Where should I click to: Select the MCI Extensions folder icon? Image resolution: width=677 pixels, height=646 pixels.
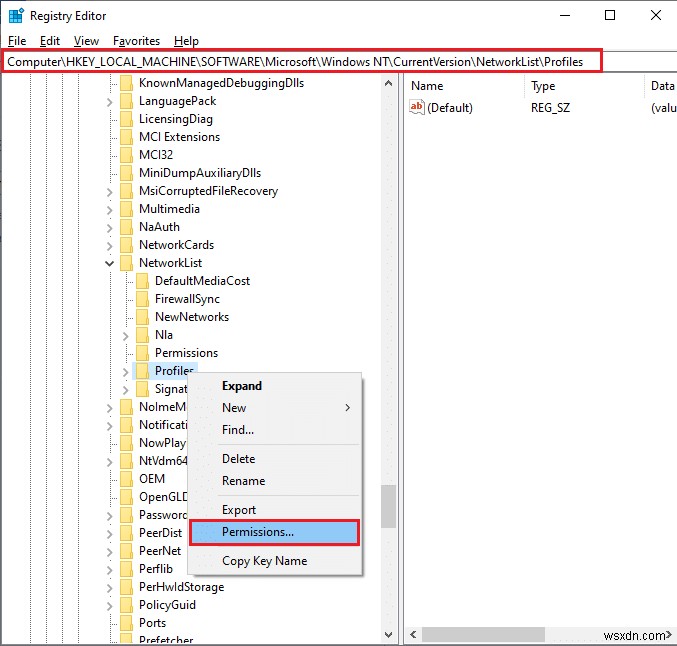point(127,137)
